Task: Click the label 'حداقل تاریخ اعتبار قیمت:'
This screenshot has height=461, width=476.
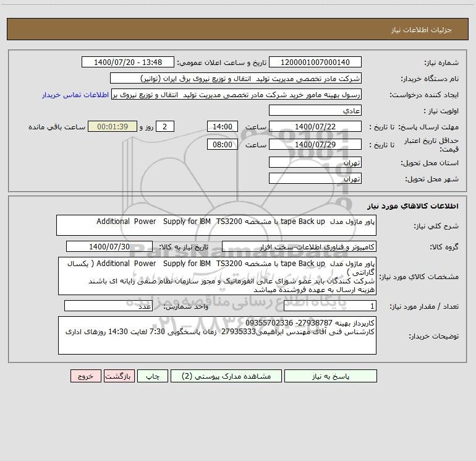Action: (431, 145)
